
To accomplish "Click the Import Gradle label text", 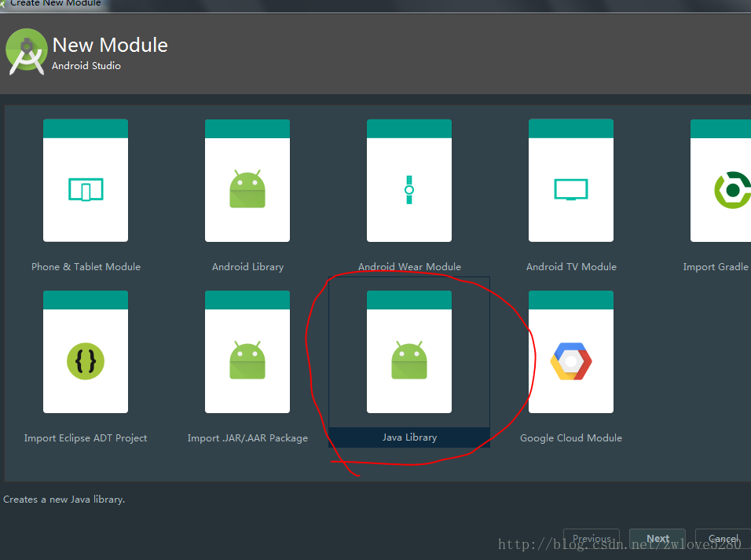I will click(716, 267).
